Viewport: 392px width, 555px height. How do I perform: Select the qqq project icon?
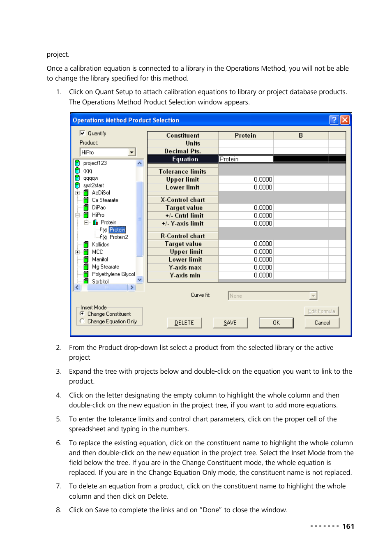pos(77,171)
